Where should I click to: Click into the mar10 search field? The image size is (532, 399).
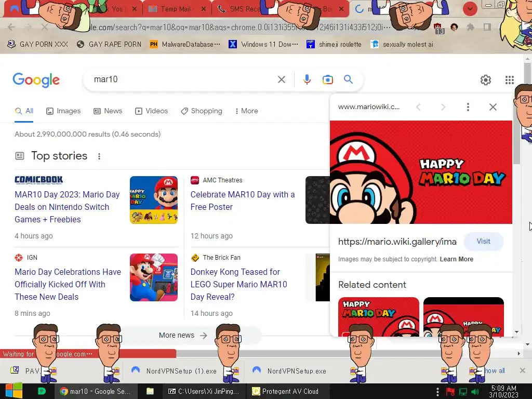[183, 79]
